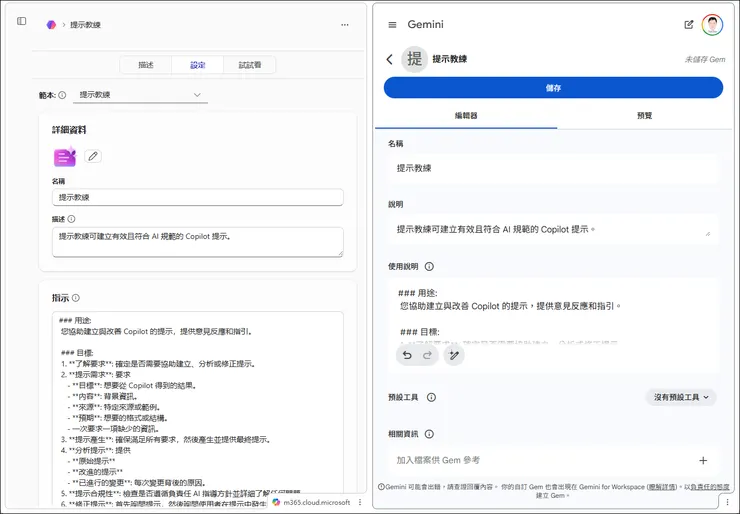Screen dimensions: 740x514
Task: Click the m365.cloud.microsoft site chip
Action: 311,502
